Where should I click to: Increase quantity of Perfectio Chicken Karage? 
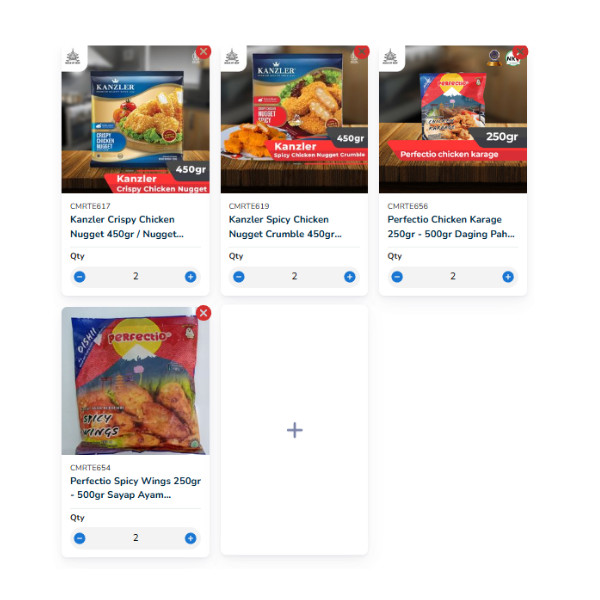click(x=508, y=277)
